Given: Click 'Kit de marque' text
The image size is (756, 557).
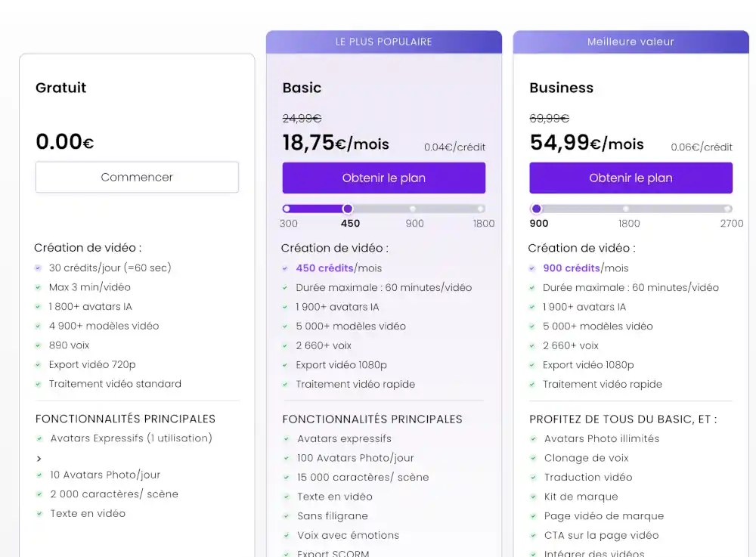Looking at the screenshot, I should click(581, 497).
